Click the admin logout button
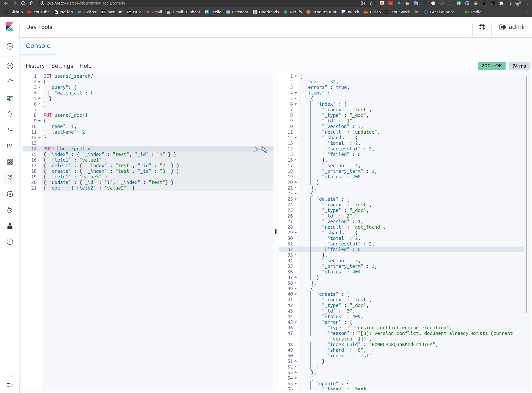This screenshot has width=532, height=393. tap(513, 27)
